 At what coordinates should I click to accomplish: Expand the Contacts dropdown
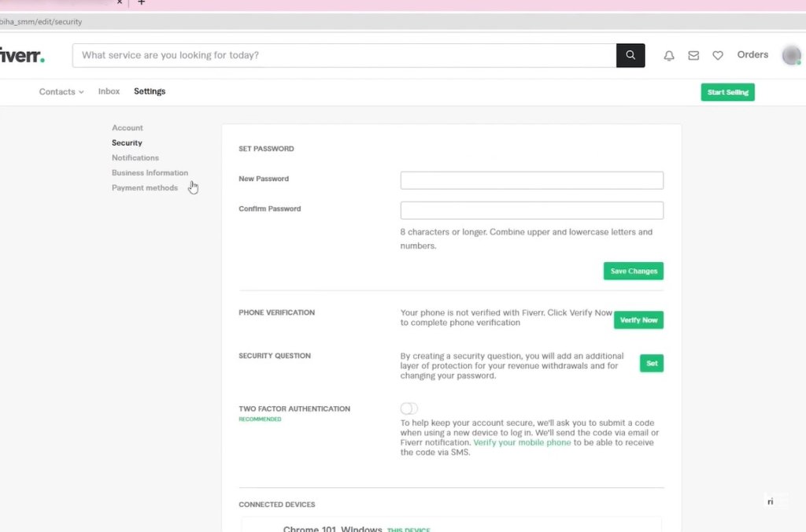61,91
